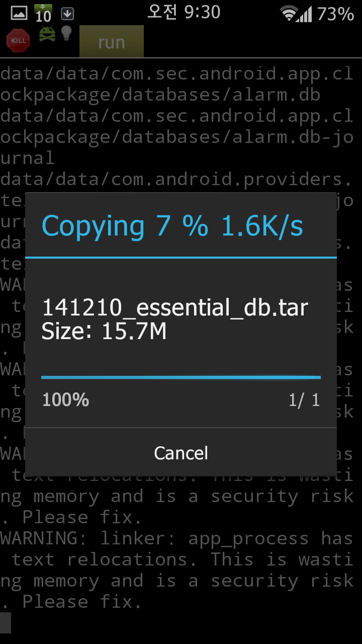This screenshot has height=644, width=362.
Task: Tap the download arrow notification icon
Action: 67,14
